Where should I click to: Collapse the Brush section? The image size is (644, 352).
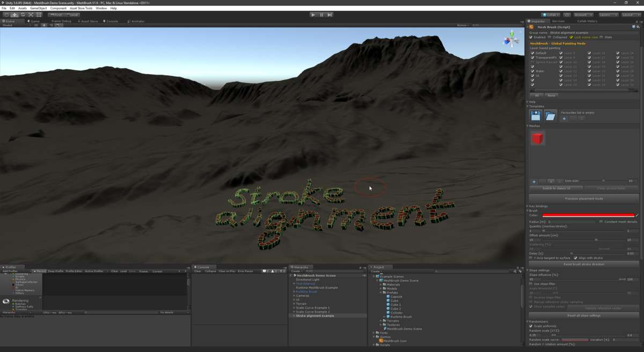(532, 211)
